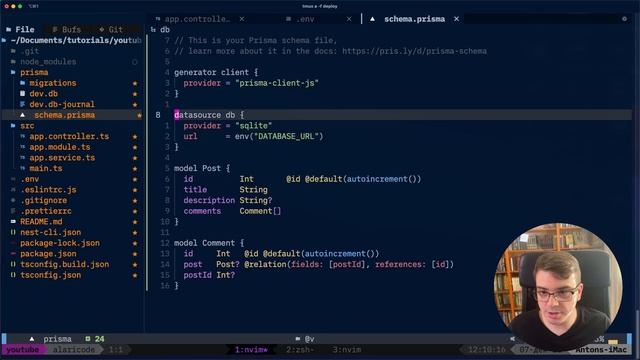The height and width of the screenshot is (360, 640).
Task: Click the tsconfig.json braces icon
Action: pyautogui.click(x=13, y=275)
